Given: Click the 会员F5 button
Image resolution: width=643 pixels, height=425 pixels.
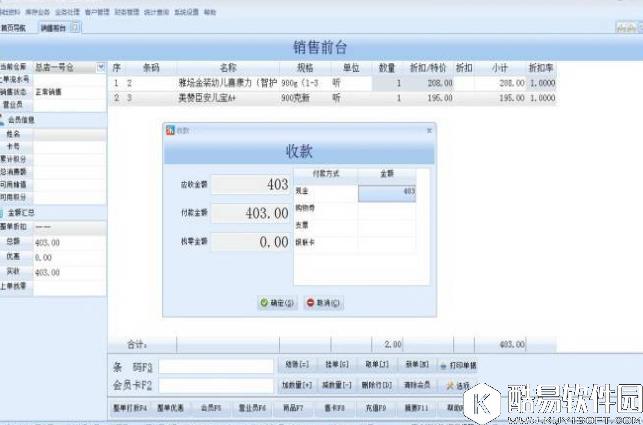Looking at the screenshot, I should tap(211, 408).
